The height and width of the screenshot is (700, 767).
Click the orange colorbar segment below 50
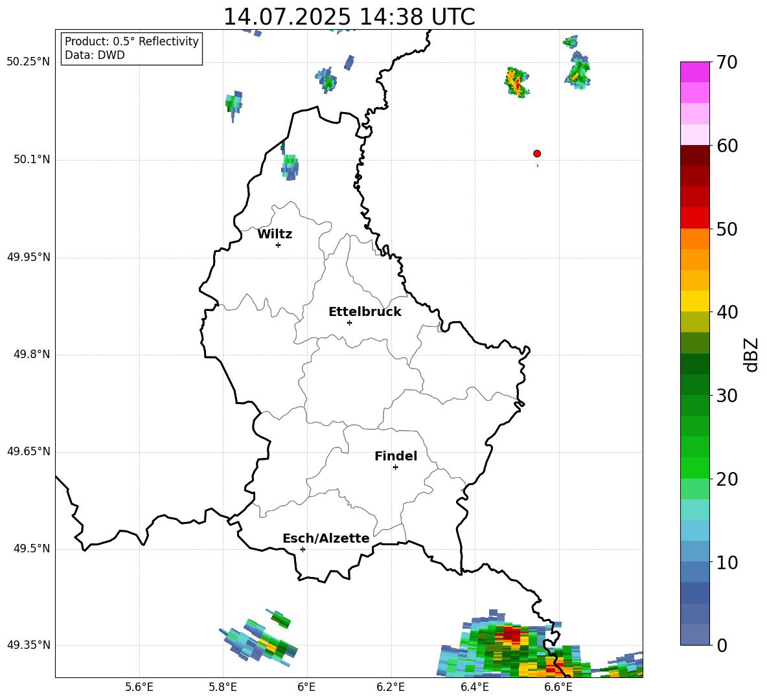[x=695, y=239]
